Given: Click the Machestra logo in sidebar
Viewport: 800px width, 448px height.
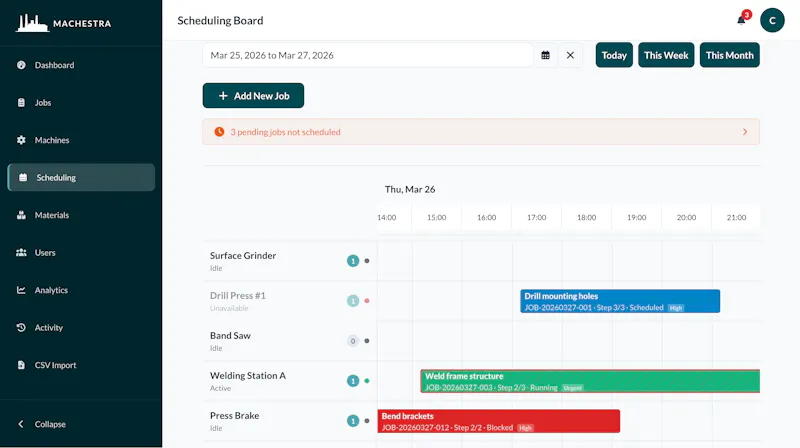Looking at the screenshot, I should tap(63, 23).
